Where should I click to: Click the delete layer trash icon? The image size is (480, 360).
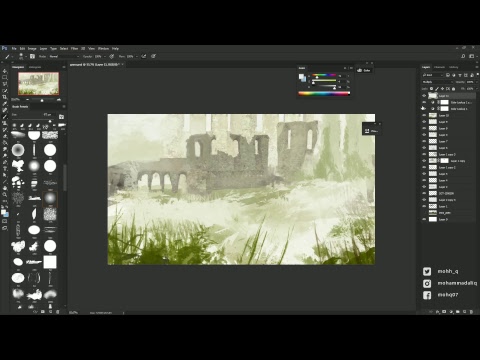[x=471, y=312]
